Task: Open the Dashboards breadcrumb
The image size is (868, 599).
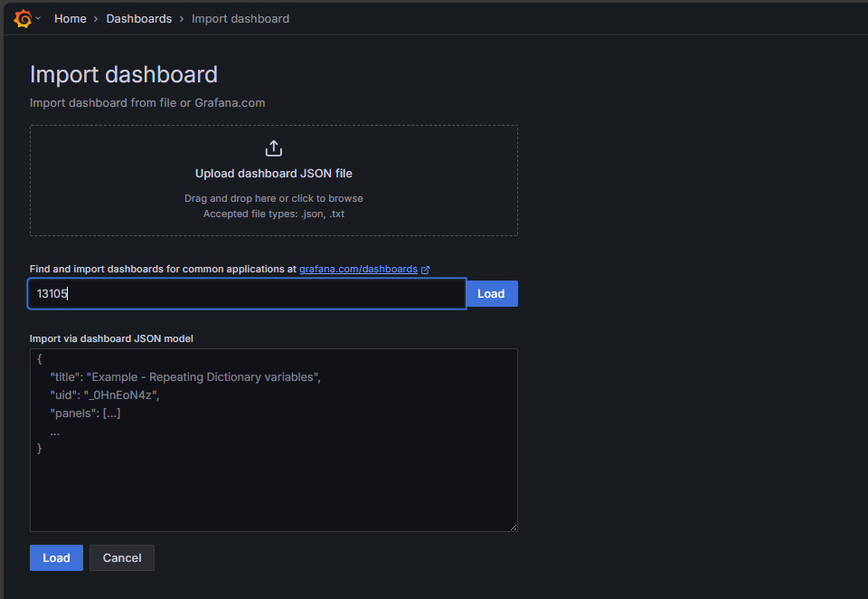Action: [138, 18]
